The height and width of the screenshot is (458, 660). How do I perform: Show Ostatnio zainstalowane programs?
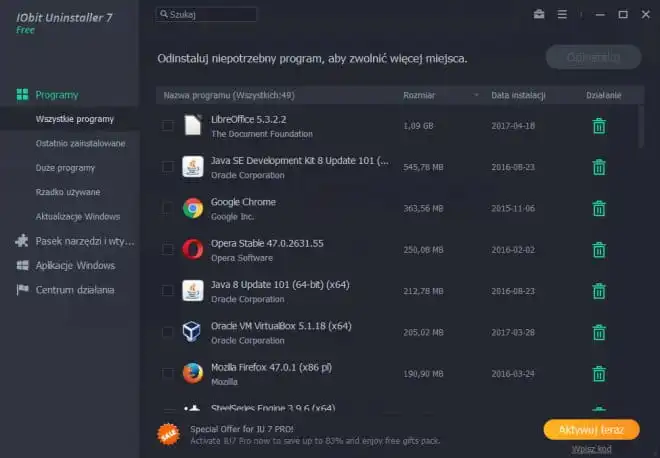click(80, 144)
